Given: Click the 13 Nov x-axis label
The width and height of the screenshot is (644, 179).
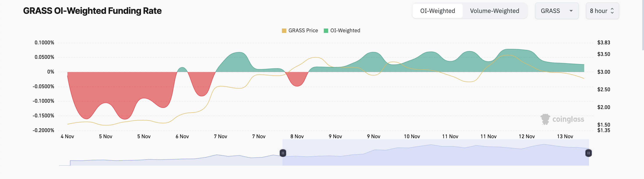Looking at the screenshot, I should [x=565, y=136].
